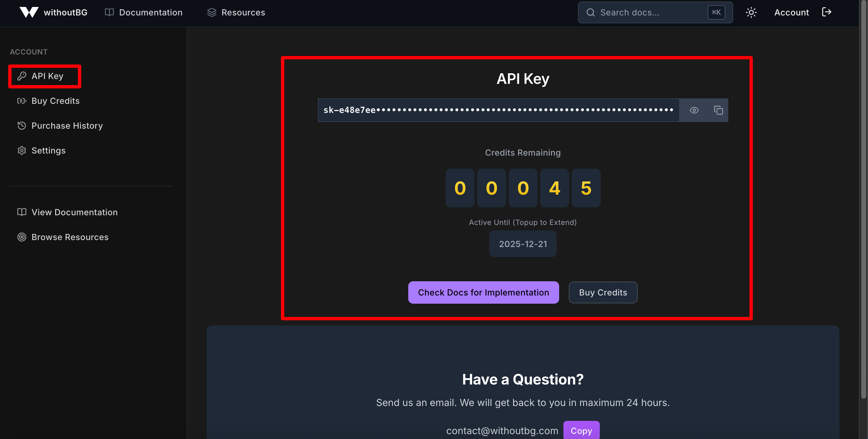Open Purchase History from sidebar
This screenshot has height=439, width=868.
tap(67, 126)
